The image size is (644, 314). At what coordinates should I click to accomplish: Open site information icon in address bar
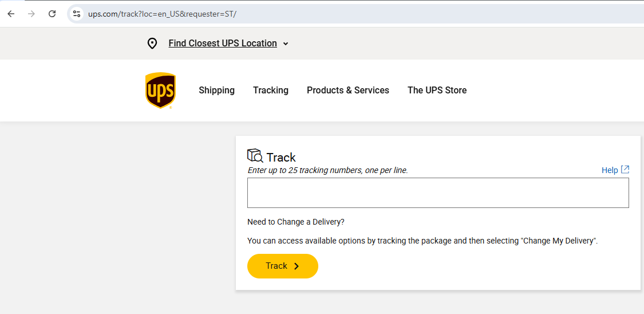pyautogui.click(x=77, y=14)
